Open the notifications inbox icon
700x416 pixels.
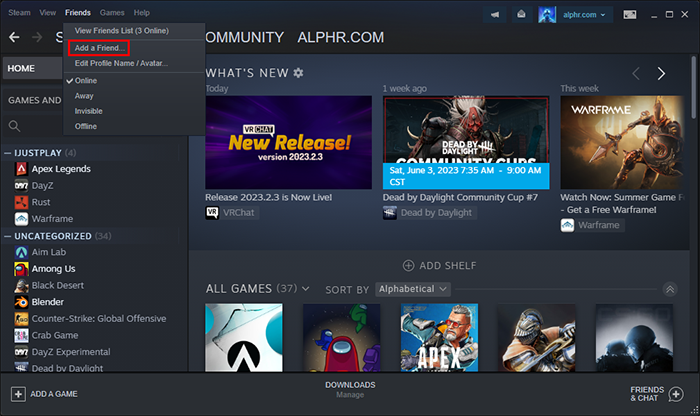click(x=521, y=15)
